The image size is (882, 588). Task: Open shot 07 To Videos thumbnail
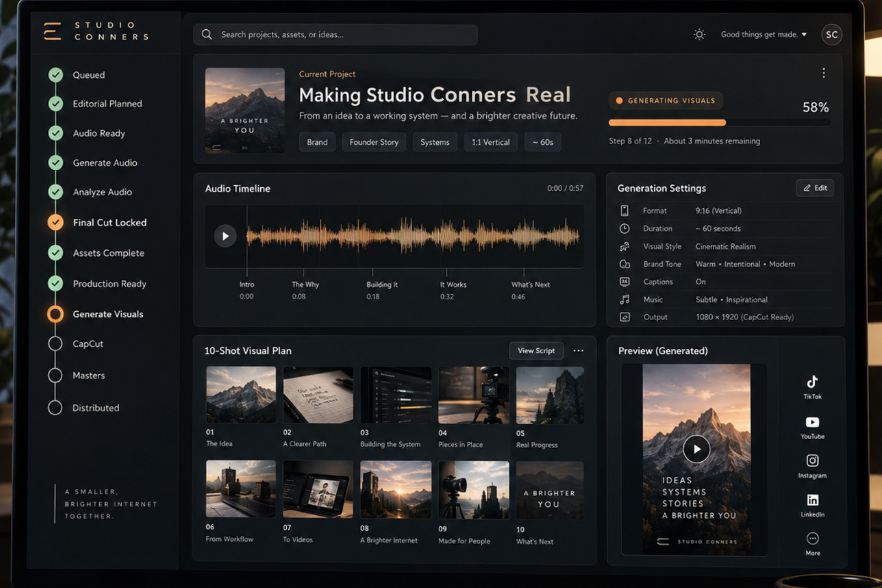[318, 489]
